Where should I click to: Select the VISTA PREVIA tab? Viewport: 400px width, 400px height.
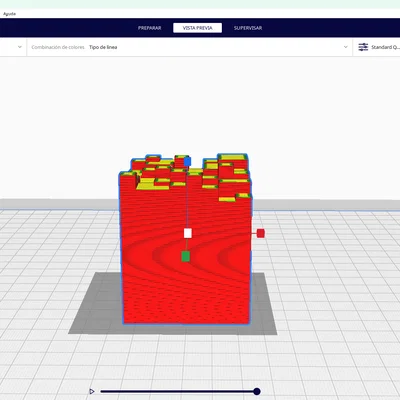[197, 28]
